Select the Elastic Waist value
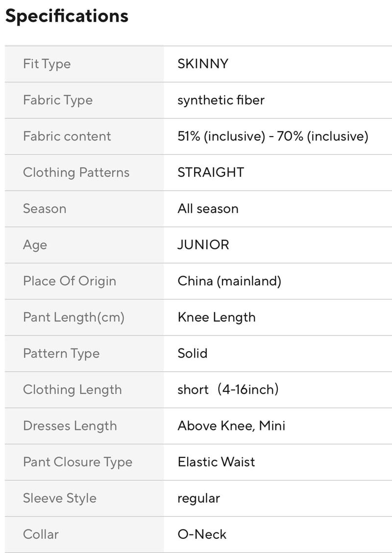 216,462
